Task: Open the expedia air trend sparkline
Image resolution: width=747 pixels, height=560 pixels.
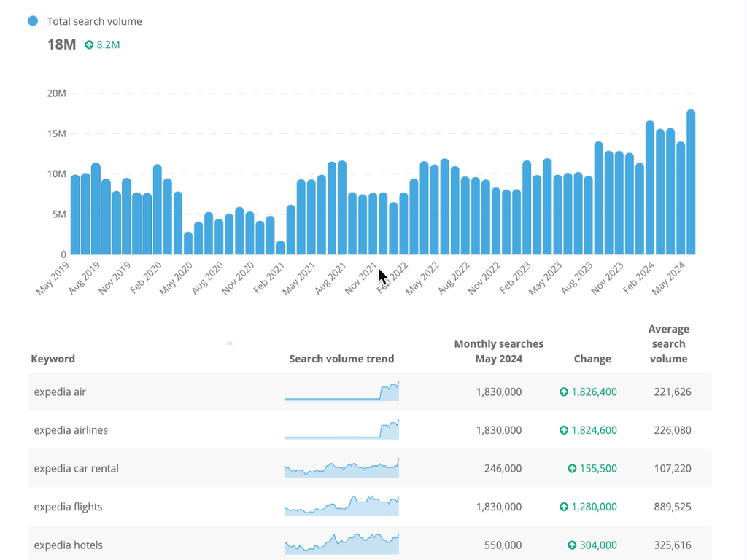Action: pos(341,392)
